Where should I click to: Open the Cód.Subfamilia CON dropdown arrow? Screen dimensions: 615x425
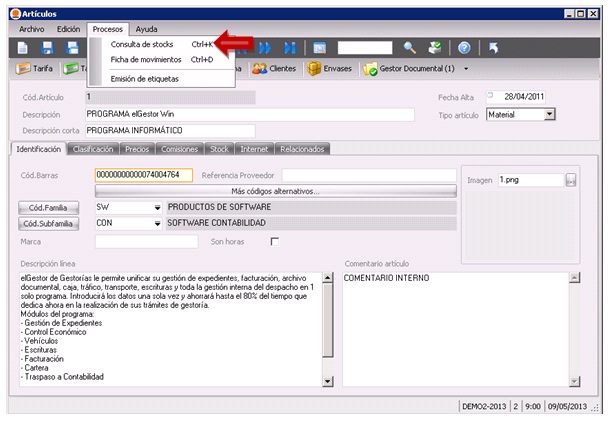pyautogui.click(x=157, y=224)
